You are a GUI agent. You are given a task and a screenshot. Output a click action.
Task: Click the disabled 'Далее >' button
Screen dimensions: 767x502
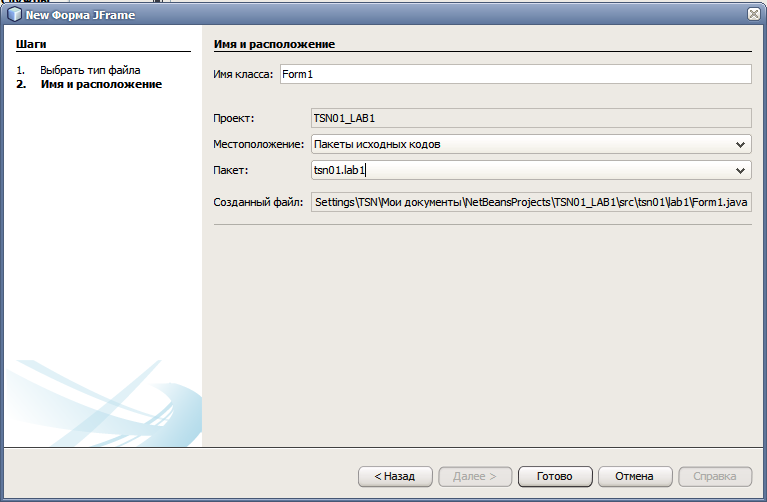(x=475, y=476)
